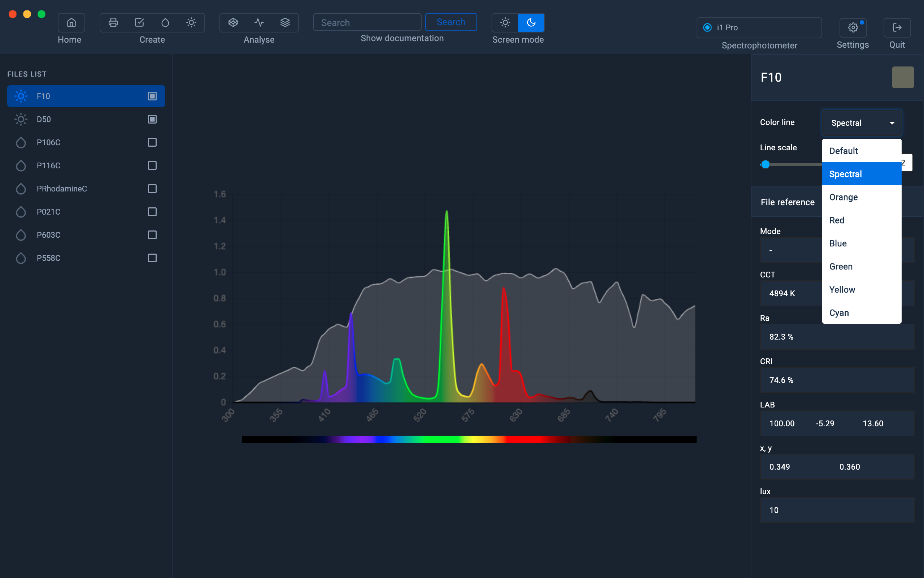Click the macOS green fullscreen window button
Screen dimensions: 924x578
(42, 14)
